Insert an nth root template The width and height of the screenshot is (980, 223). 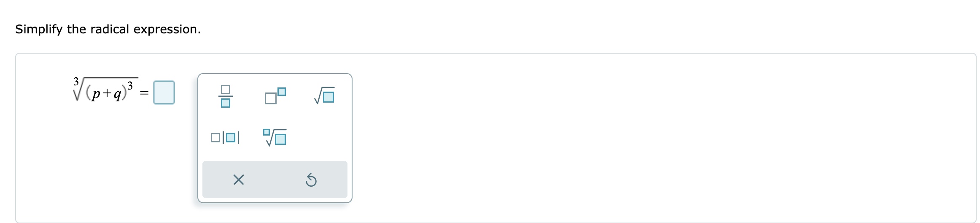tap(275, 137)
